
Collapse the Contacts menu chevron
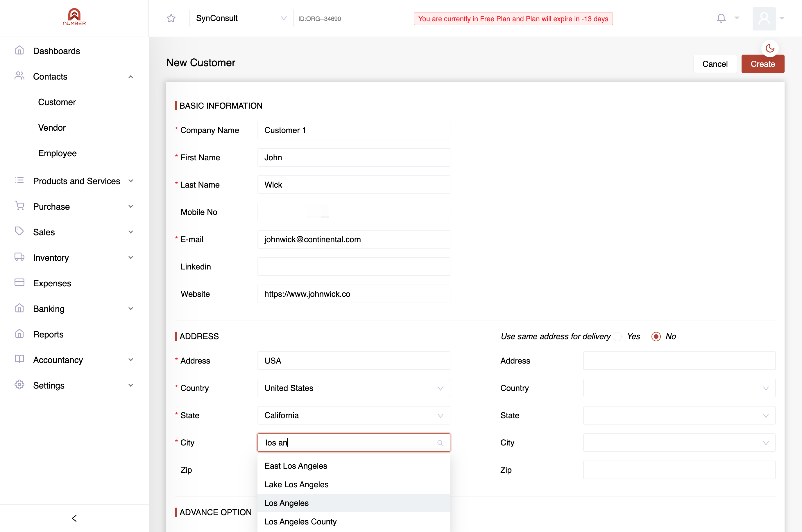[131, 77]
